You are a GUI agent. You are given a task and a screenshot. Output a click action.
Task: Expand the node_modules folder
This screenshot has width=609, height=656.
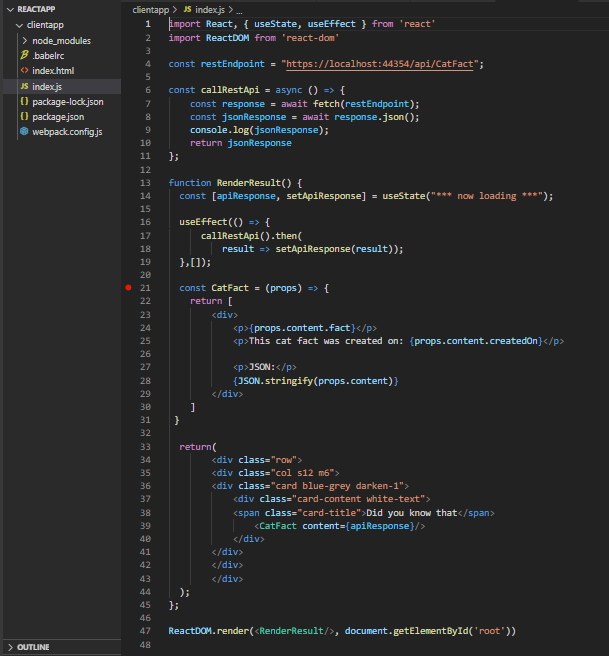pyautogui.click(x=24, y=41)
